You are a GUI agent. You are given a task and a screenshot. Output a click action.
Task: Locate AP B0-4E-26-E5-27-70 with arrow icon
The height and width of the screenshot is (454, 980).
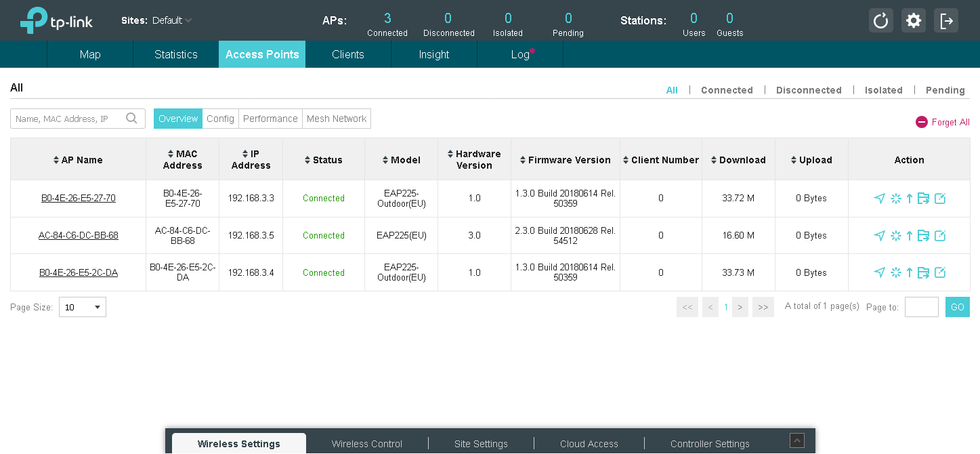(879, 199)
